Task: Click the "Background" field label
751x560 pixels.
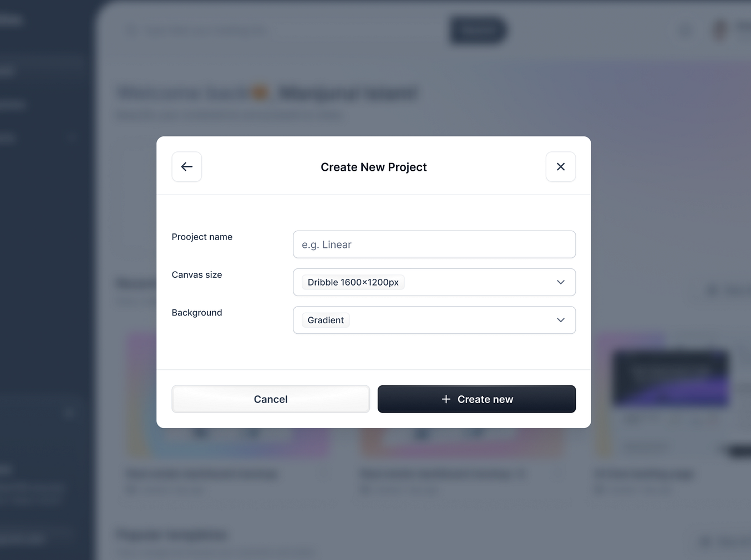Action: 197,313
